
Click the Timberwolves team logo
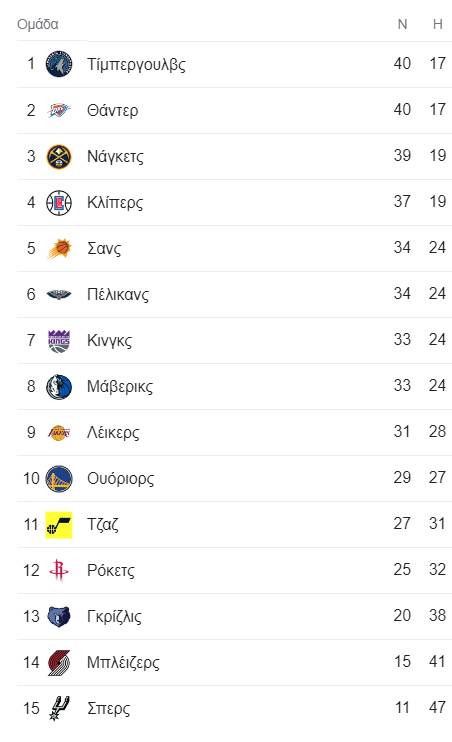[x=59, y=64]
